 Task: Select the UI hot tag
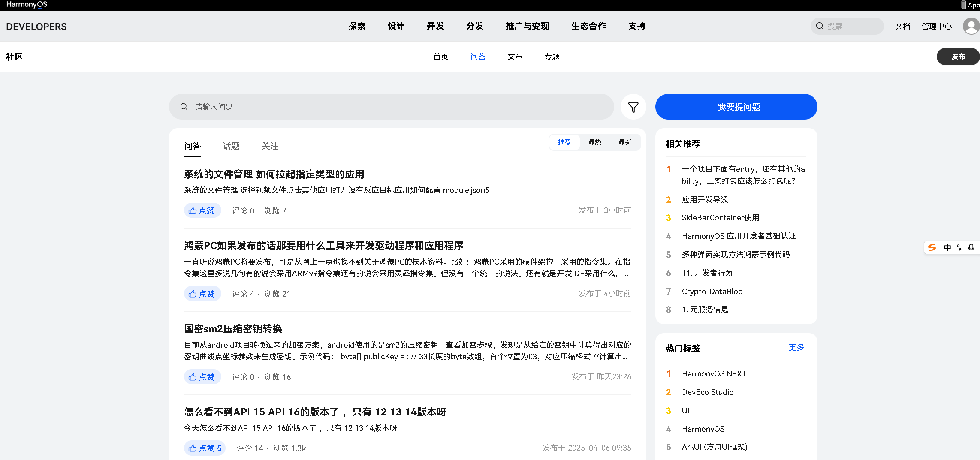point(685,411)
